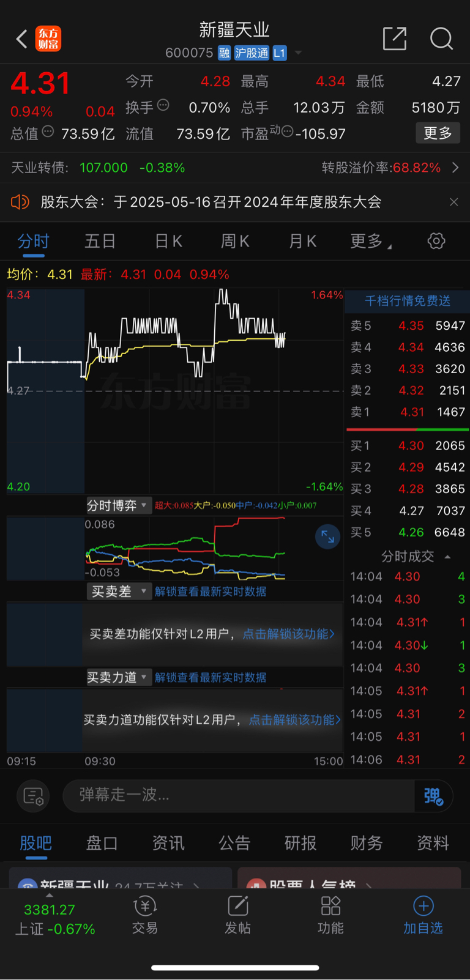
Task: Tap the 均价 4.31 value
Action: [x=60, y=275]
